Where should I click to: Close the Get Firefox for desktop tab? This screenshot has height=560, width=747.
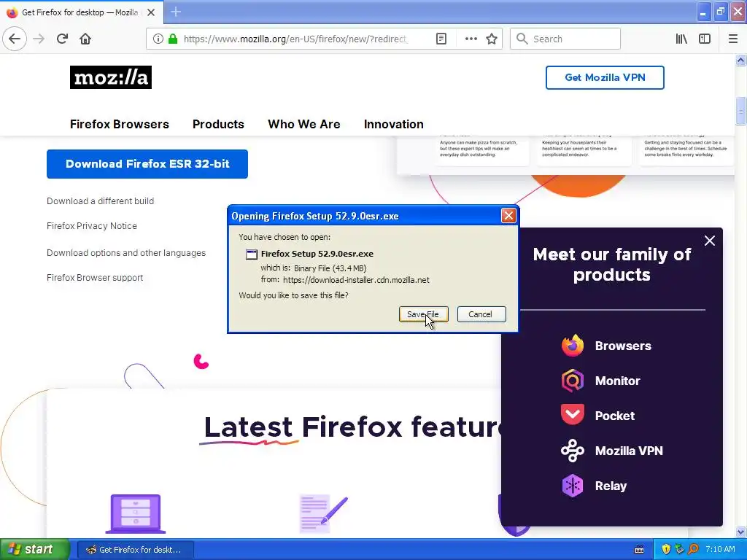[x=151, y=12]
